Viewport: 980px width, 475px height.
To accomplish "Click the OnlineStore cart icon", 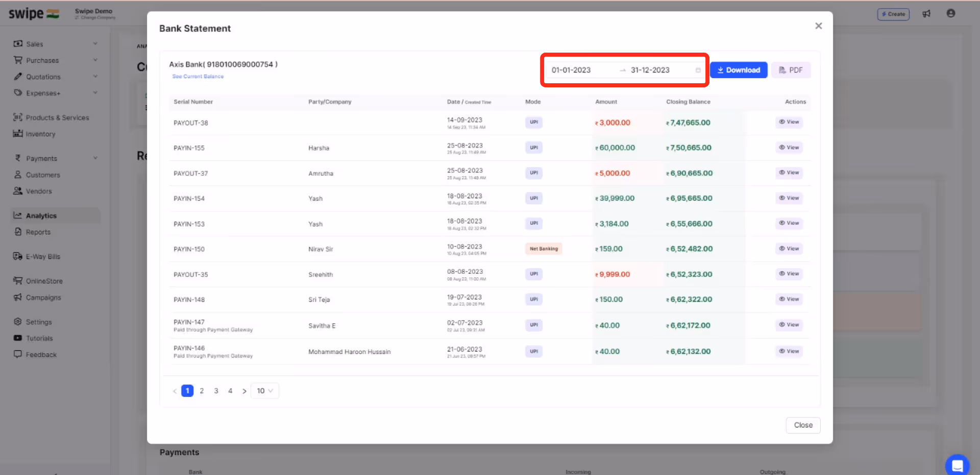I will click(x=18, y=281).
